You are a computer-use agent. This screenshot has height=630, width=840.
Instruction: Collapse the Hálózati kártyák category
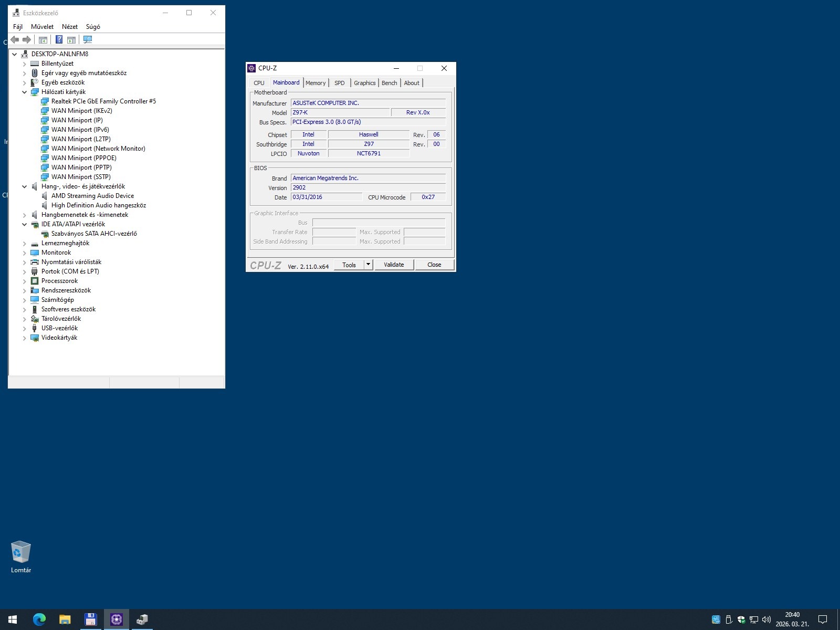tap(24, 92)
